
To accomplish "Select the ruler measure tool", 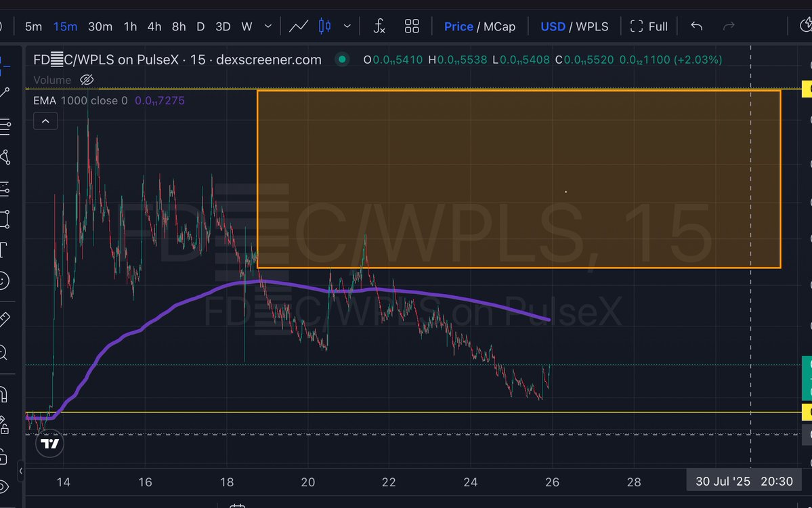I will [5, 320].
